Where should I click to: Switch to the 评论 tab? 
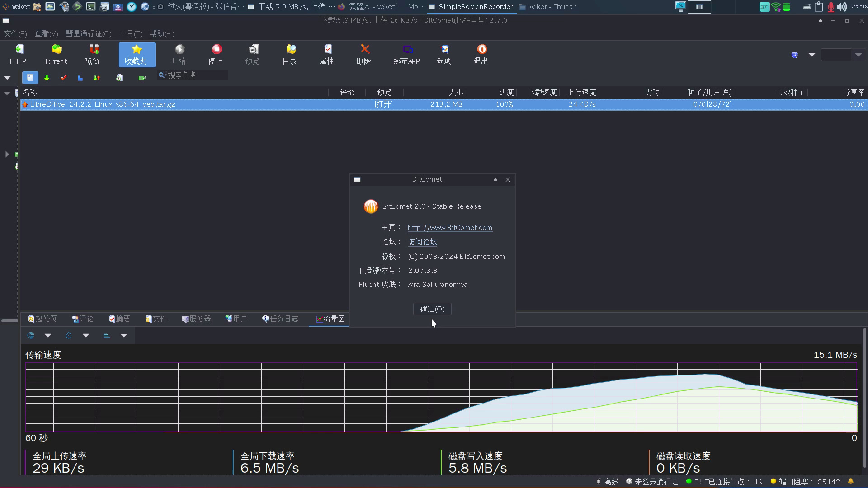point(83,319)
